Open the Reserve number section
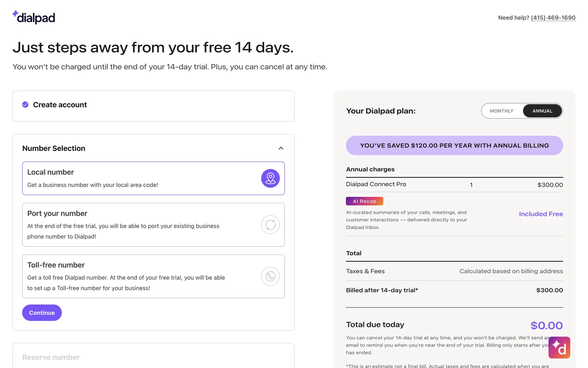 51,357
